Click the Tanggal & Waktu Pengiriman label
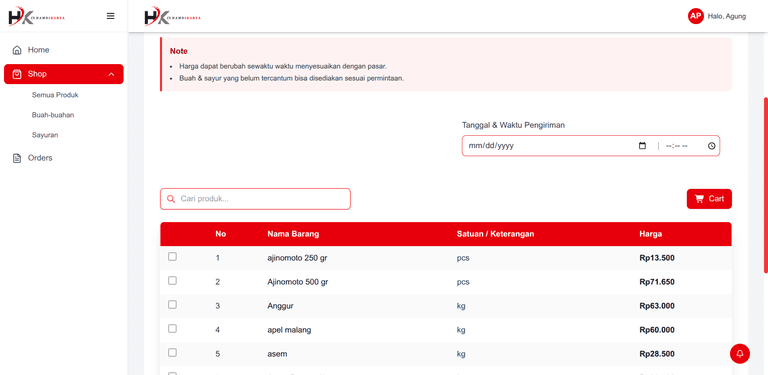Viewport: 768px width, 375px height. click(513, 125)
